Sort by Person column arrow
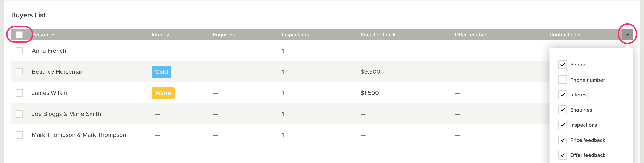This screenshot has width=644, height=163. pyautogui.click(x=53, y=34)
